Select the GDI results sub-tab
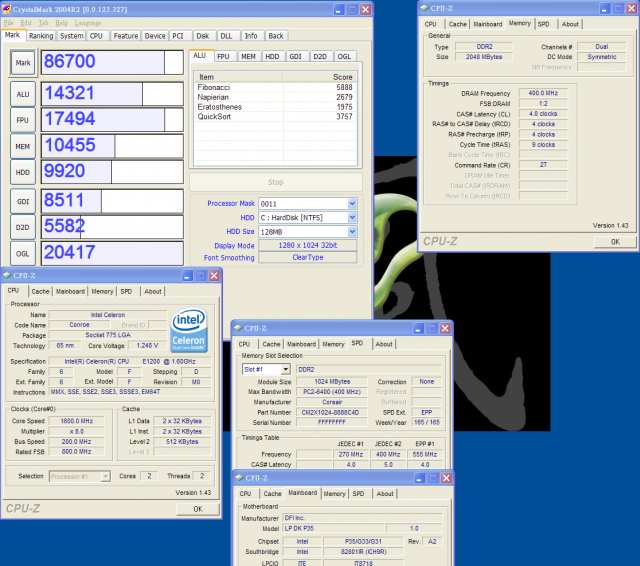The image size is (640, 566). (296, 56)
